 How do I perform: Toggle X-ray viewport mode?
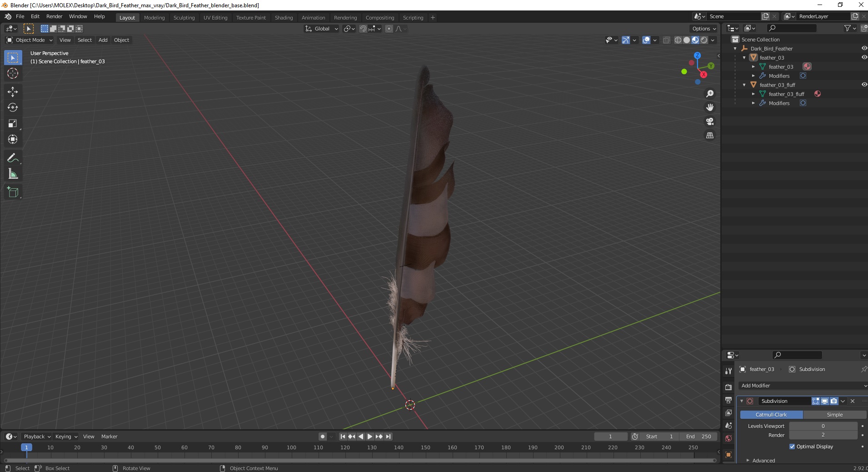(666, 40)
